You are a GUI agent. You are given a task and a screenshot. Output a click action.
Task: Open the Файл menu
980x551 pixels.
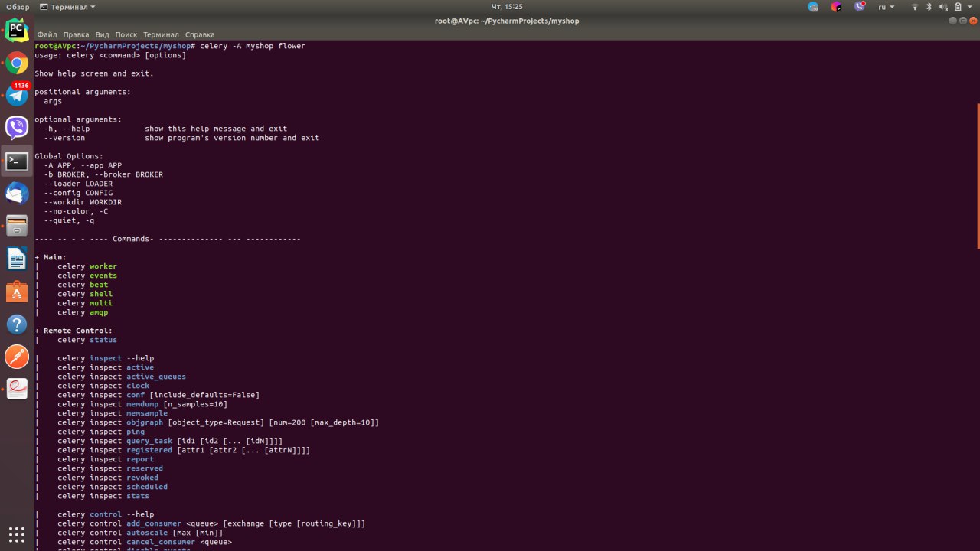coord(47,34)
